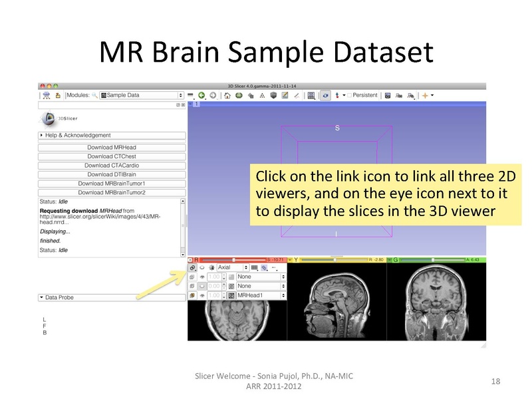The image size is (532, 399).
Task: Click the link icon in red slice controller
Action: 192,267
